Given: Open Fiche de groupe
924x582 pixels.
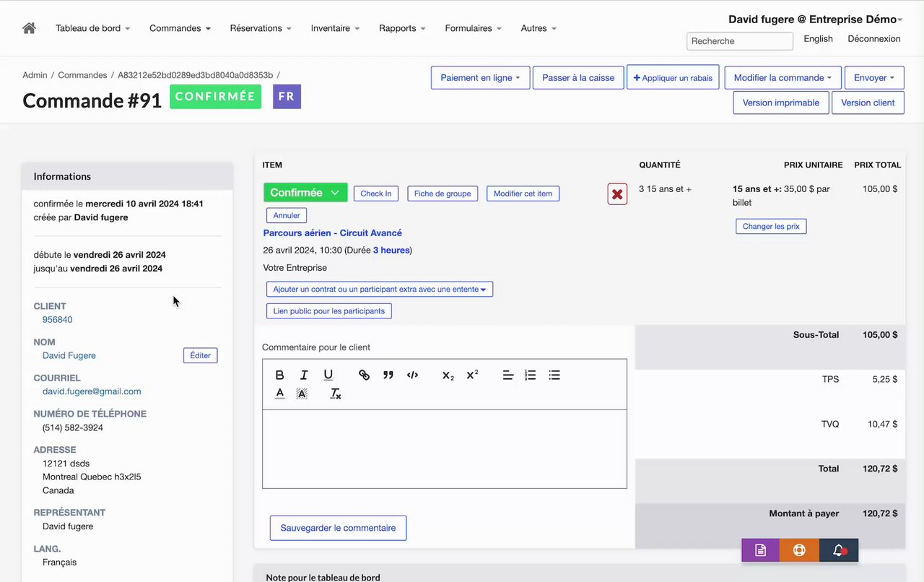Looking at the screenshot, I should click(443, 194).
